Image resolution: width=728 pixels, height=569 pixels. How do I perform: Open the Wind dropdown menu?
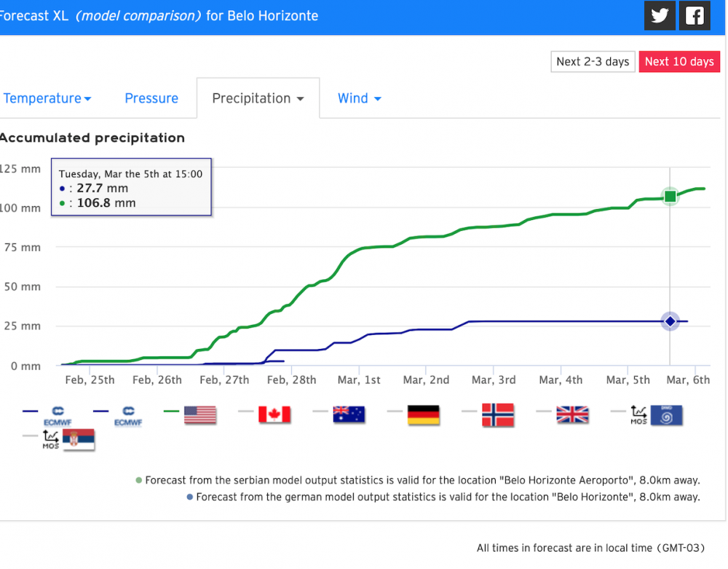tap(360, 98)
